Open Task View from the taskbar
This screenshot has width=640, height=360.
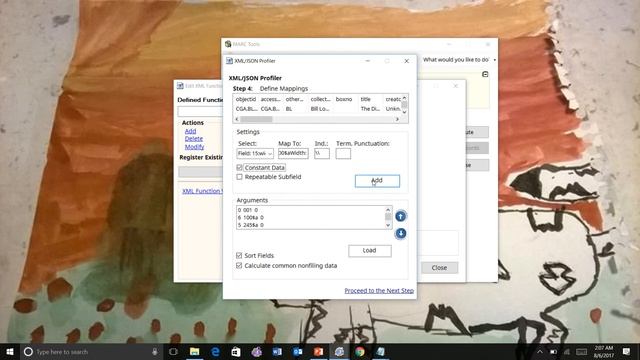pos(173,351)
